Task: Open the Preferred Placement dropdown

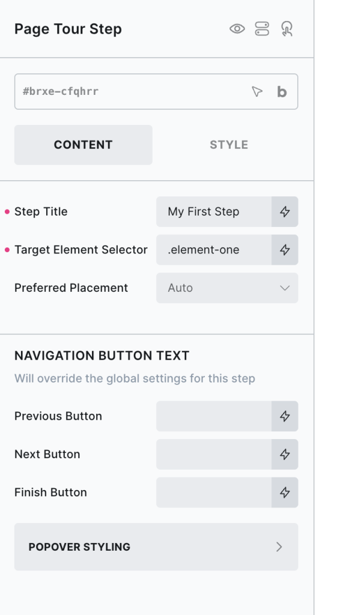Action: click(227, 288)
